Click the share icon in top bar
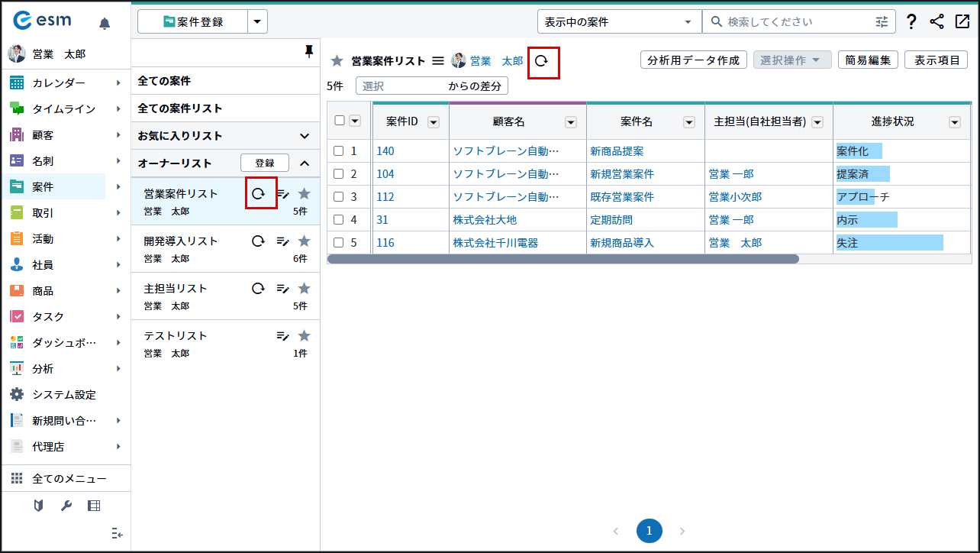The width and height of the screenshot is (980, 553). (936, 22)
